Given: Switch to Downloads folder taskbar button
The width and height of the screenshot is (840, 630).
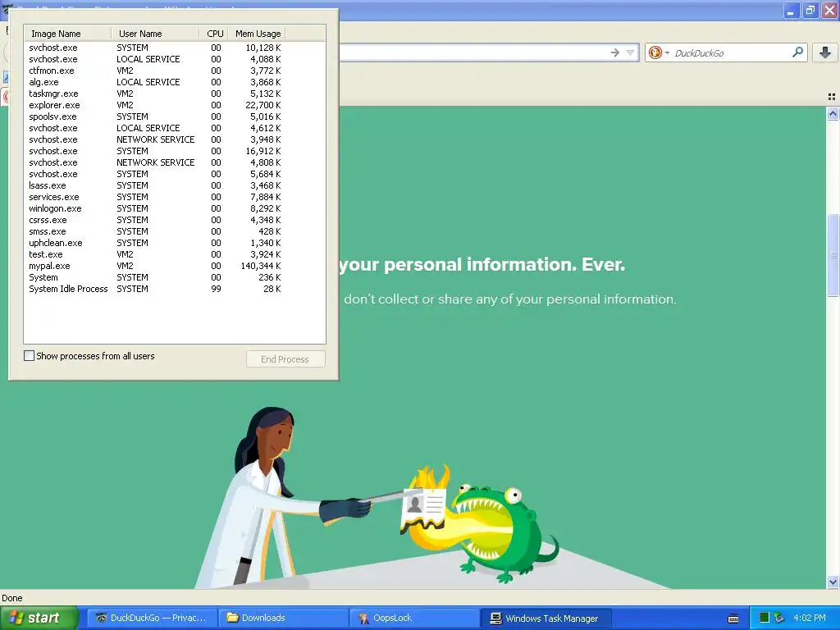Looking at the screenshot, I should pyautogui.click(x=283, y=618).
